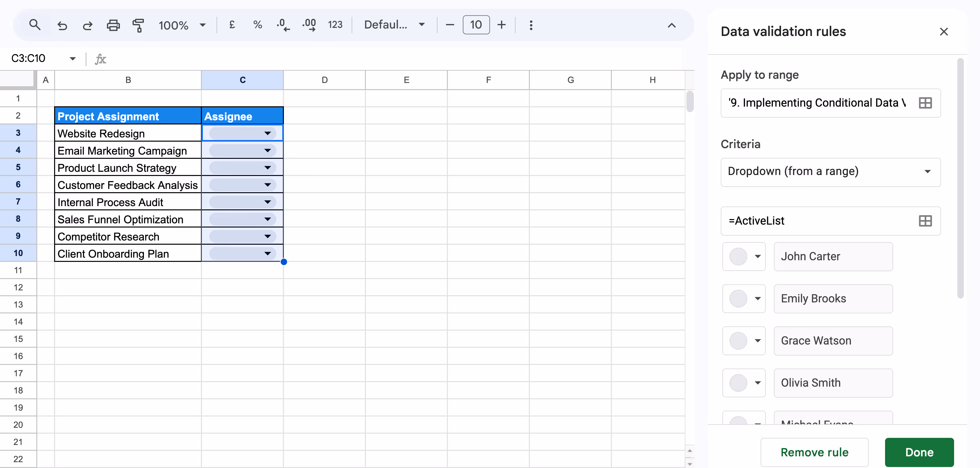Open the dropdown on the Website Redesign assignee cell

click(267, 133)
